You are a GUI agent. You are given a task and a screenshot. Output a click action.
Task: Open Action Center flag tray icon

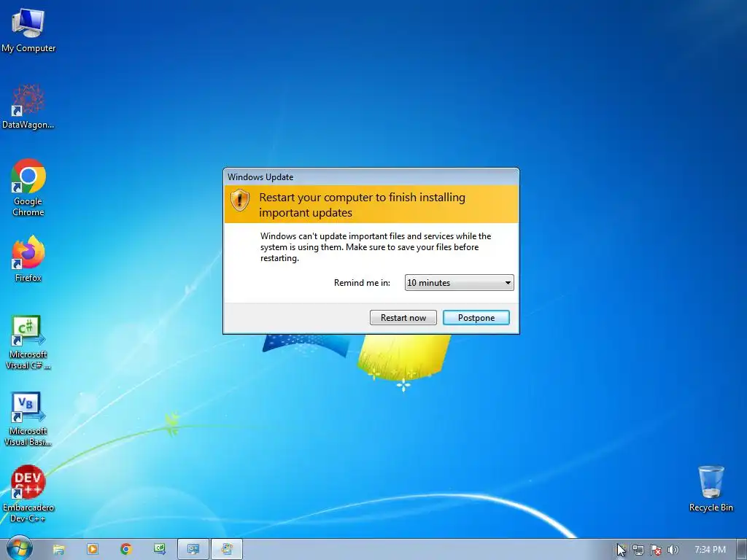tap(656, 550)
